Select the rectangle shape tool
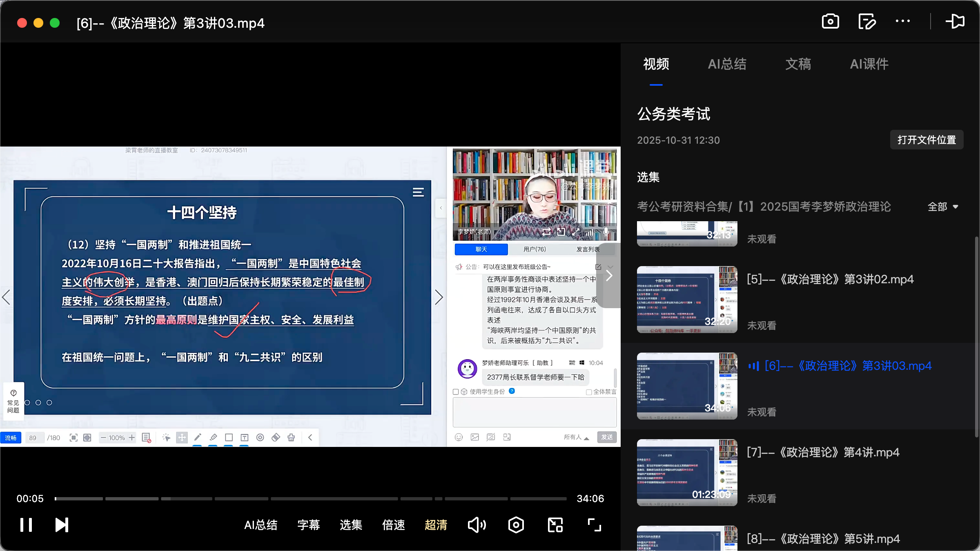980x551 pixels. click(x=229, y=437)
